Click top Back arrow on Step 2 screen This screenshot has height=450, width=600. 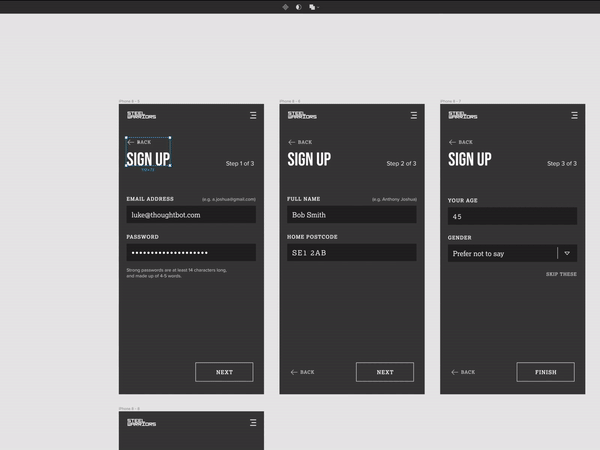(x=300, y=142)
